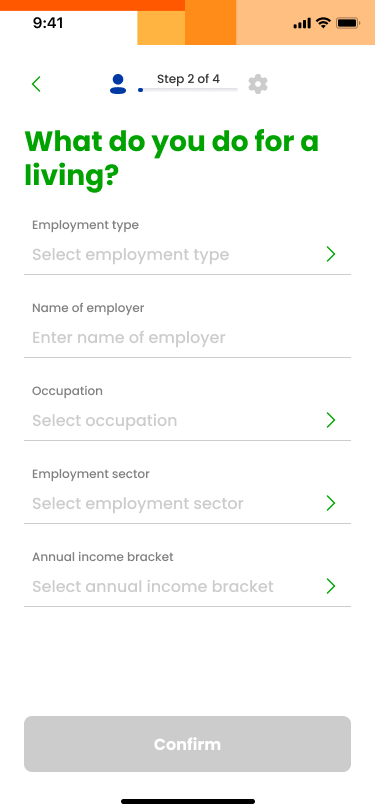Click the step progress bar

(188, 90)
